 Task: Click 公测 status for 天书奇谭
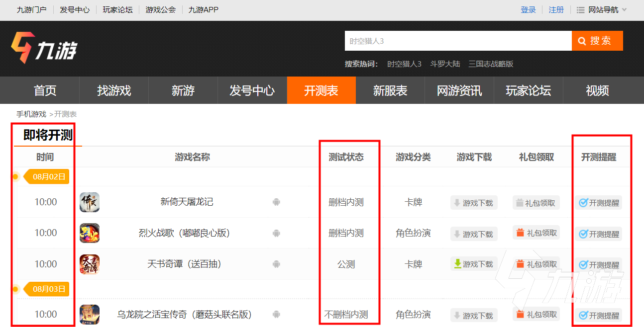point(346,264)
